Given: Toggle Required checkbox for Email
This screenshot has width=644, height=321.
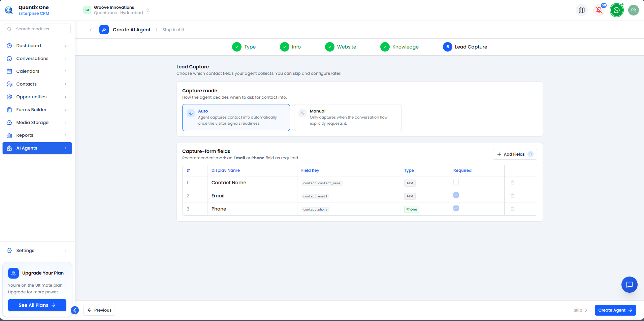Looking at the screenshot, I should (x=456, y=195).
